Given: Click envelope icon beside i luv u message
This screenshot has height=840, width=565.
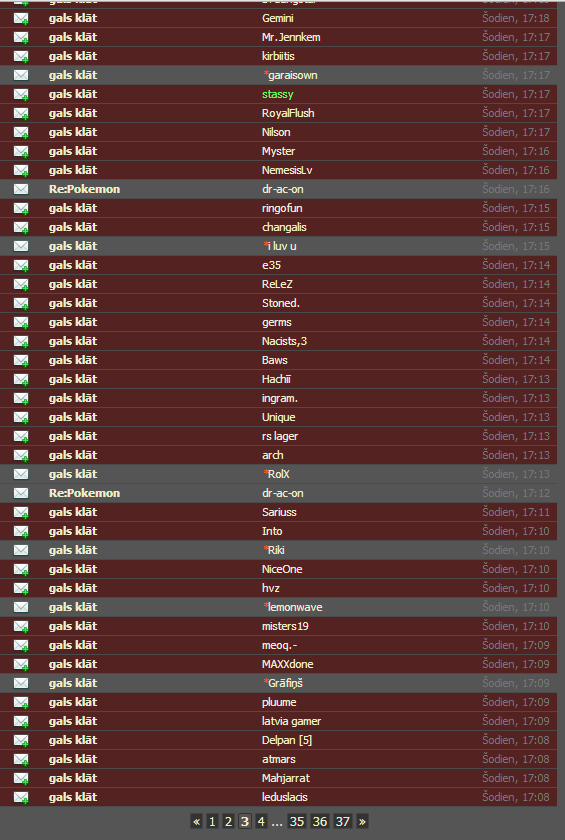Looking at the screenshot, I should 21,246.
